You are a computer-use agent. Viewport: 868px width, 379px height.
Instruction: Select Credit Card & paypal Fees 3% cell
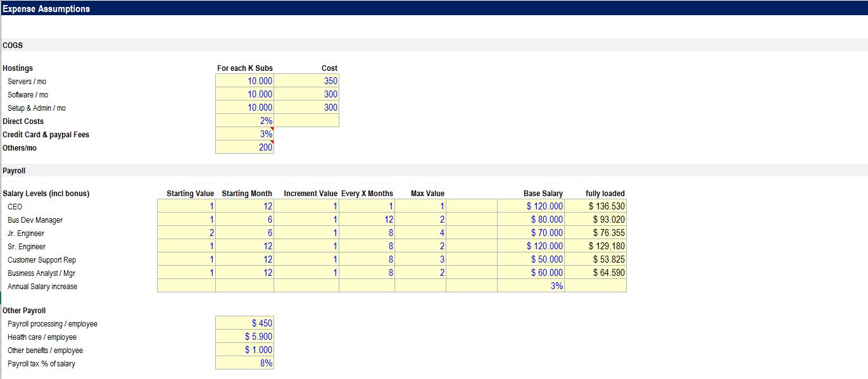[x=244, y=134]
